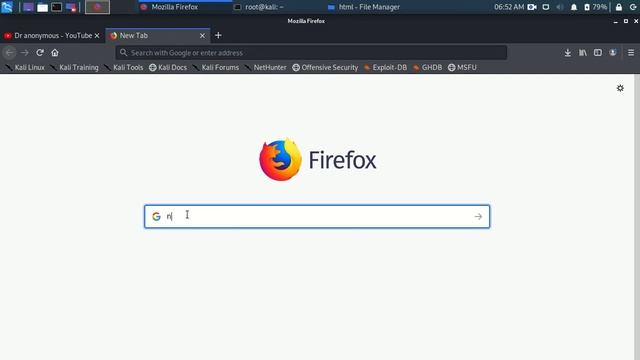Click the 06:52 AM clock
Viewport: 640px width, 360px height.
(x=509, y=7)
